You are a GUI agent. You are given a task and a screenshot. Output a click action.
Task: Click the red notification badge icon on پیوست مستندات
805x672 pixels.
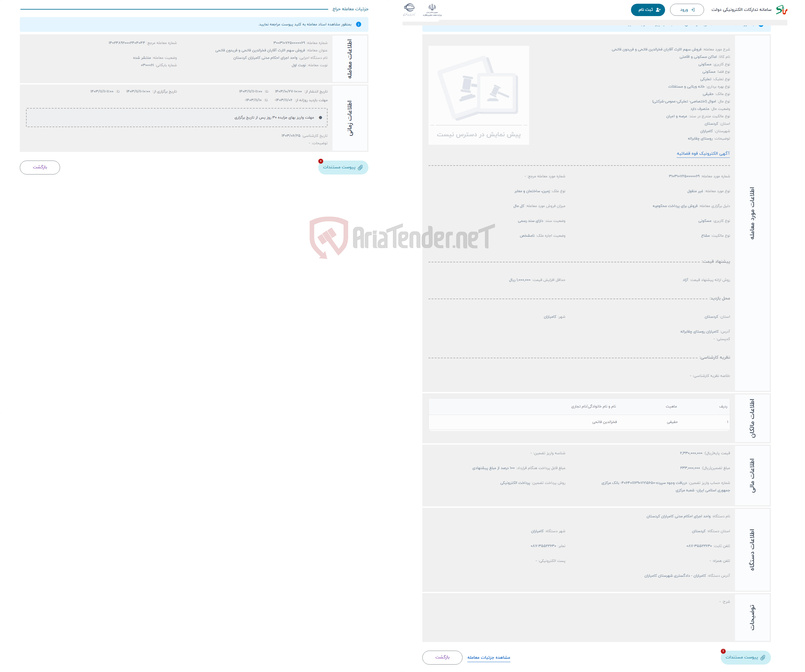tap(320, 161)
